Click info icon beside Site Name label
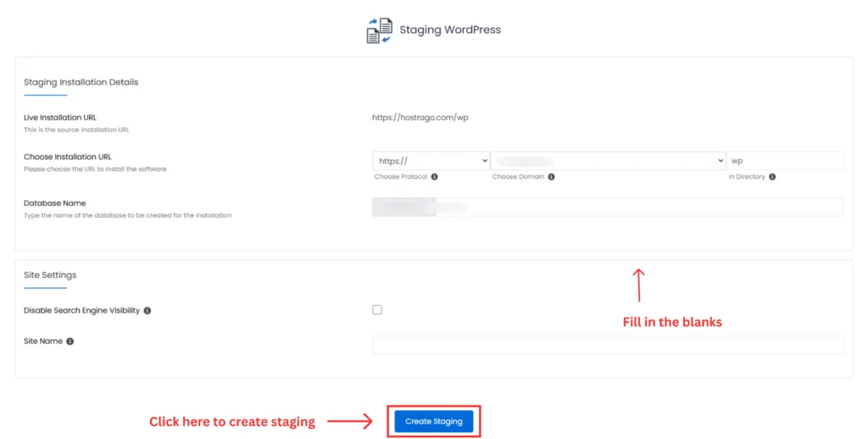868x439 pixels. click(x=70, y=341)
